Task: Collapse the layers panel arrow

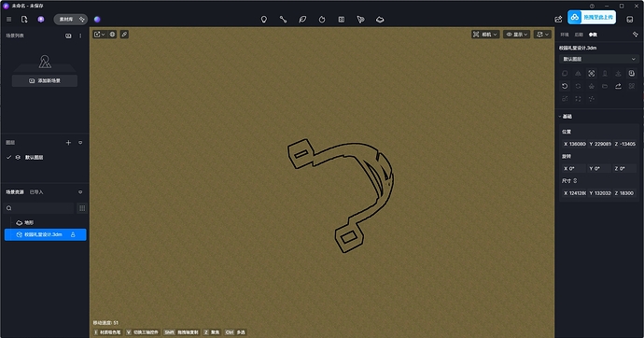Action: (80, 143)
